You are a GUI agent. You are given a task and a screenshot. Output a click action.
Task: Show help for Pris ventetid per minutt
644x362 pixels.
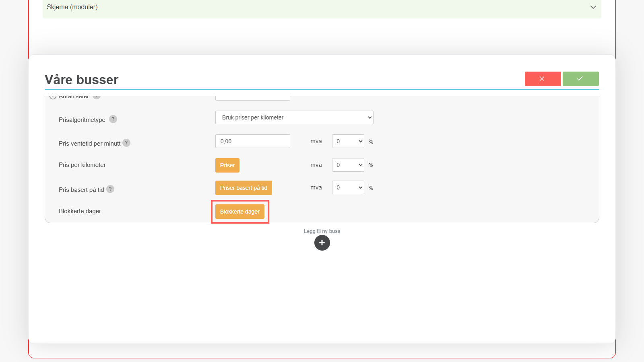[x=126, y=143]
